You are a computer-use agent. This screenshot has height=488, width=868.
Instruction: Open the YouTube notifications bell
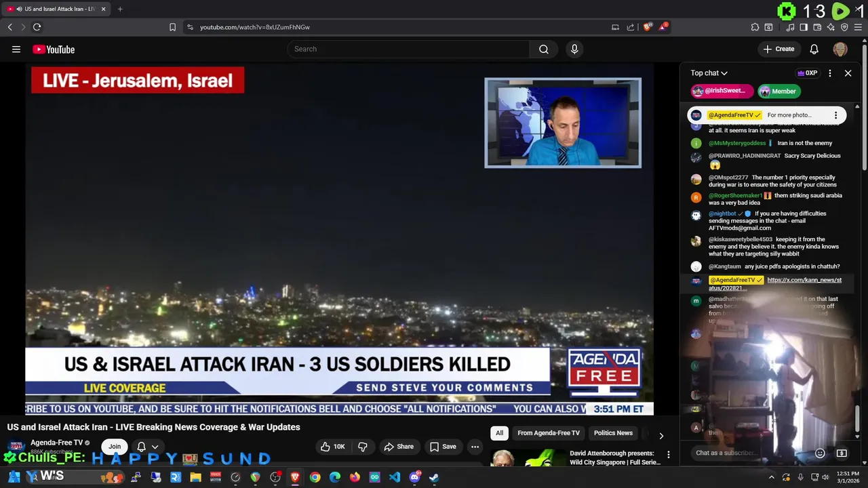[814, 49]
